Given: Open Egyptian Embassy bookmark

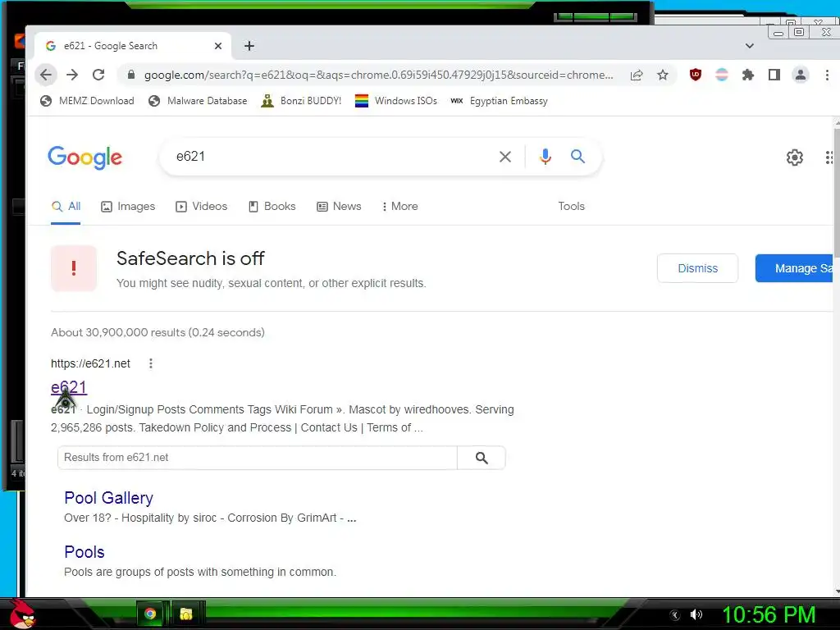Looking at the screenshot, I should click(500, 101).
